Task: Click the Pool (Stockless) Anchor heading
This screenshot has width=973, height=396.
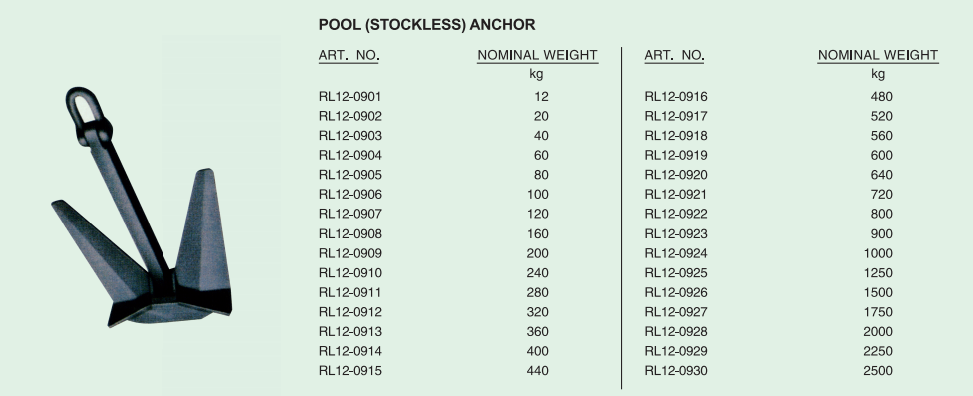Action: click(x=427, y=25)
